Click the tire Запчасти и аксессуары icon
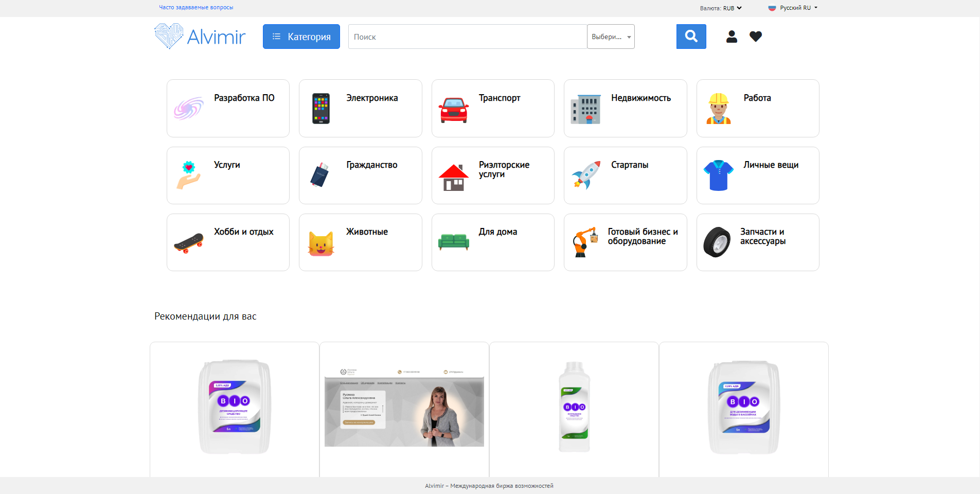The width and height of the screenshot is (980, 494). click(x=717, y=242)
